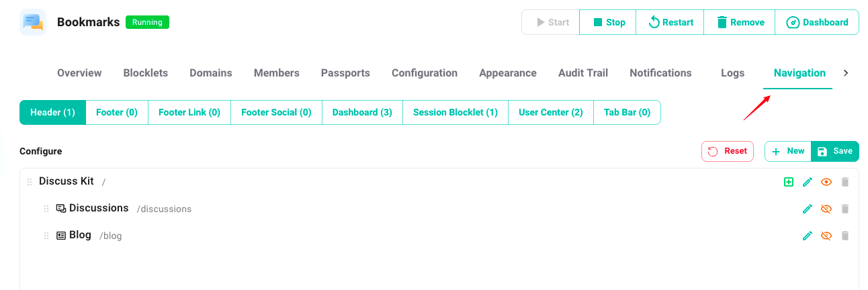Image resolution: width=868 pixels, height=290 pixels.
Task: Click the Stop button
Action: point(608,22)
